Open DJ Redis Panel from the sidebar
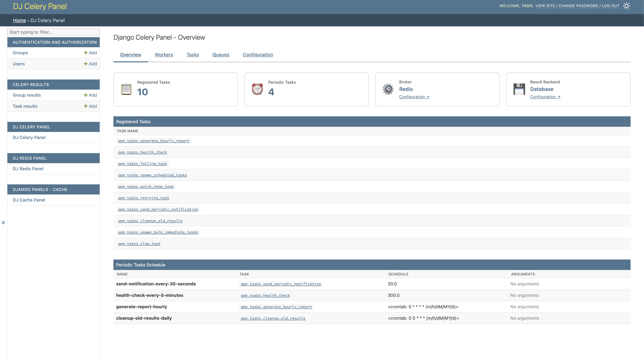The width and height of the screenshot is (644, 358). click(28, 168)
